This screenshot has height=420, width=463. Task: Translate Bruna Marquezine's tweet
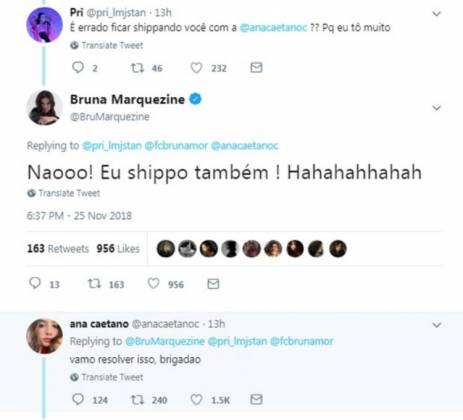pyautogui.click(x=64, y=193)
